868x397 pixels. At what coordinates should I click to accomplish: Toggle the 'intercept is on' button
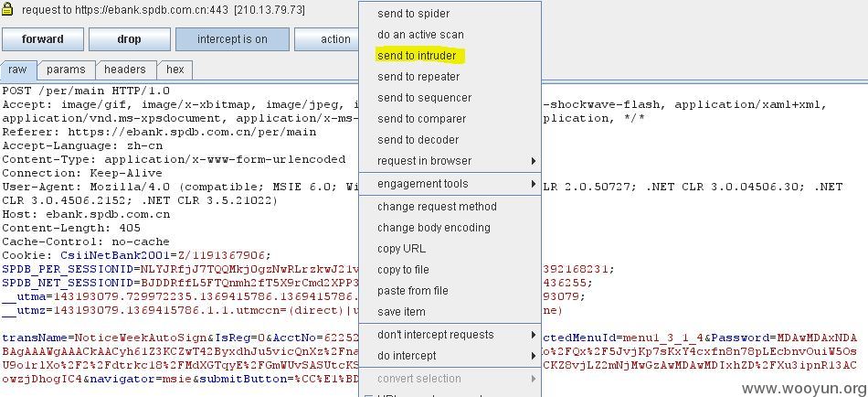pos(232,39)
